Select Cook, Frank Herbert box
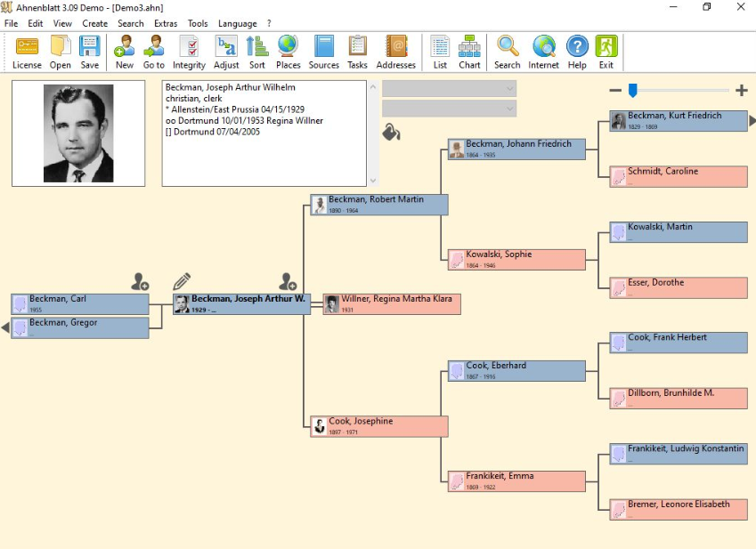This screenshot has height=549, width=756. click(x=679, y=343)
